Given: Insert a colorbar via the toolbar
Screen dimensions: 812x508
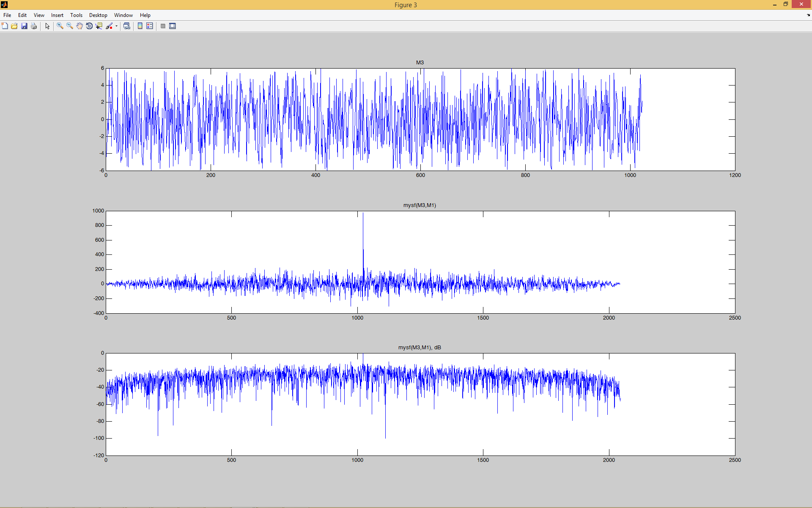Looking at the screenshot, I should (140, 26).
